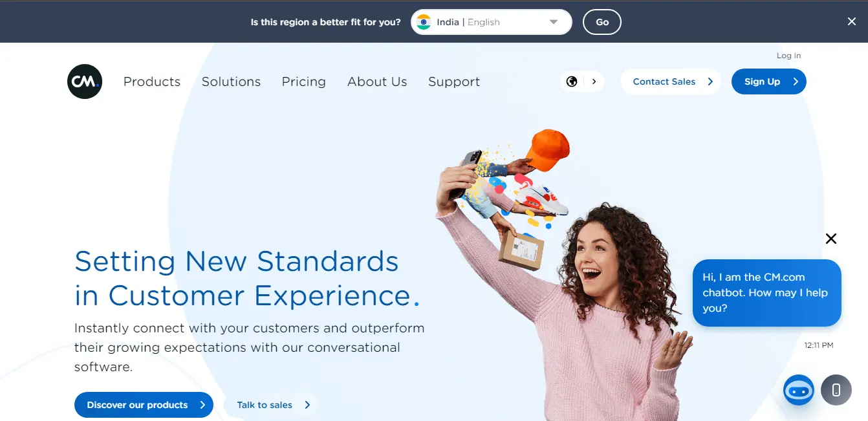The image size is (868, 421).
Task: Go to the Pricing page
Action: coord(304,81)
